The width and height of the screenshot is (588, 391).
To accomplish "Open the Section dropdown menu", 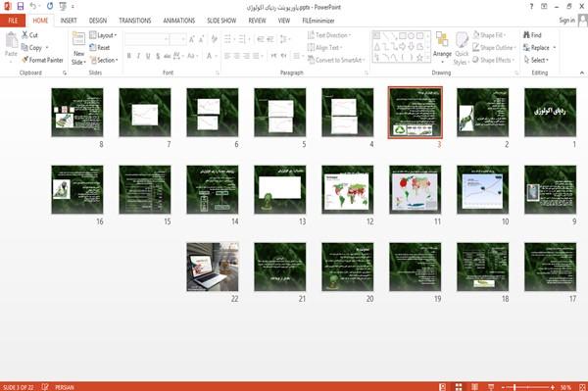I will [104, 60].
